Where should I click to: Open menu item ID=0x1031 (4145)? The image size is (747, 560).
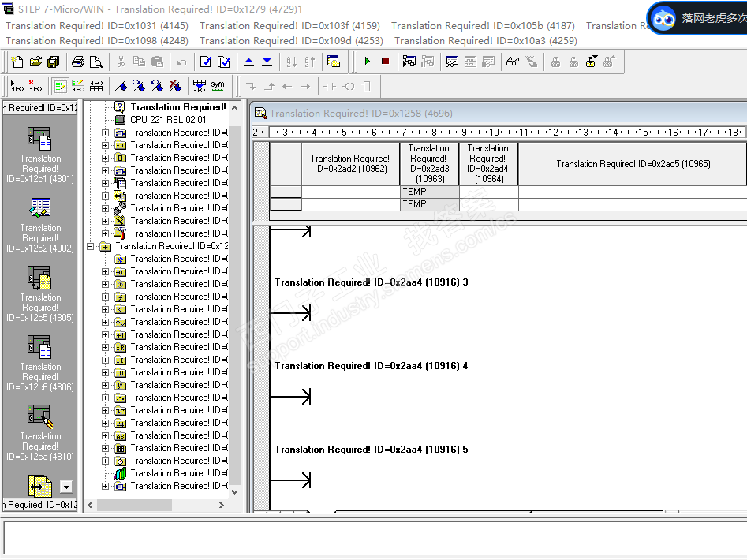tap(97, 25)
